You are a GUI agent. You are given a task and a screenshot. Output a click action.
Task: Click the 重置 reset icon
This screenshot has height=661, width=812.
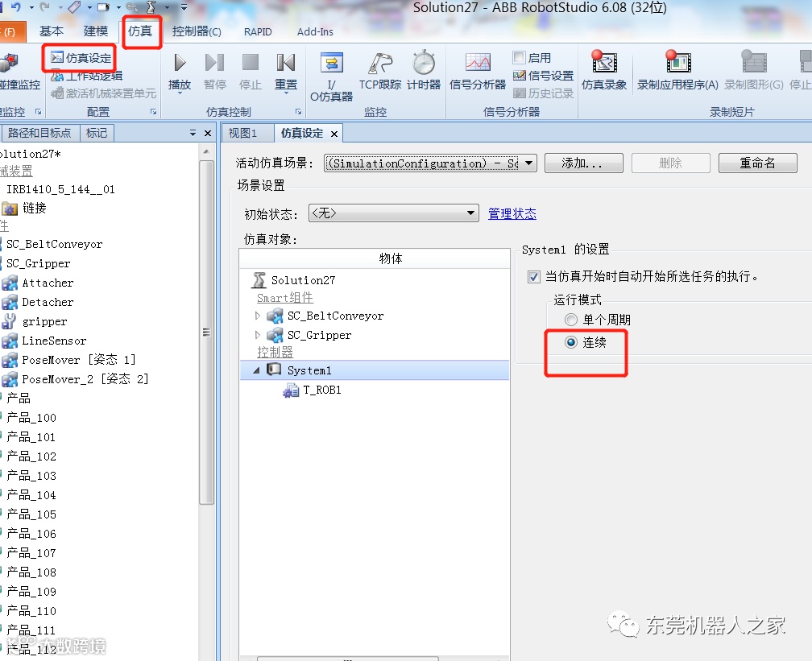pos(285,63)
